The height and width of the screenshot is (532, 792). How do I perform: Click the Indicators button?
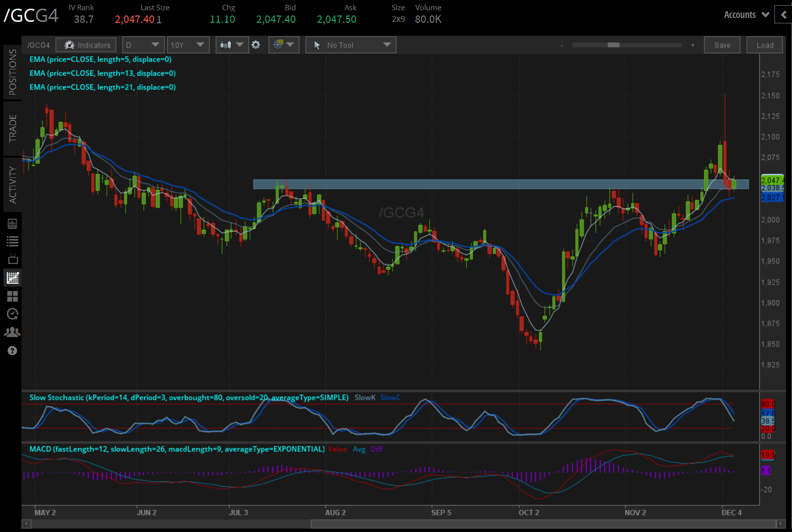coord(86,45)
